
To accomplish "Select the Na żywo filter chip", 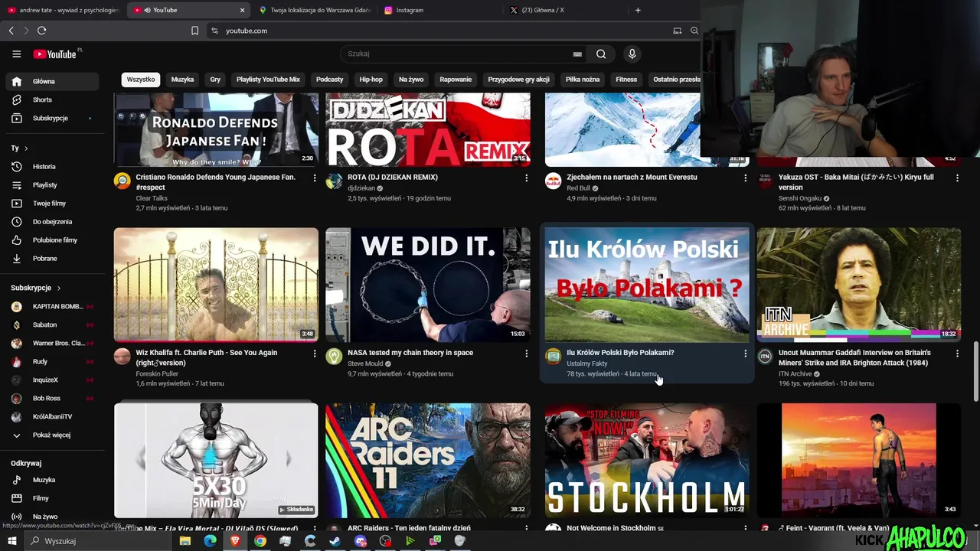I will (x=411, y=80).
